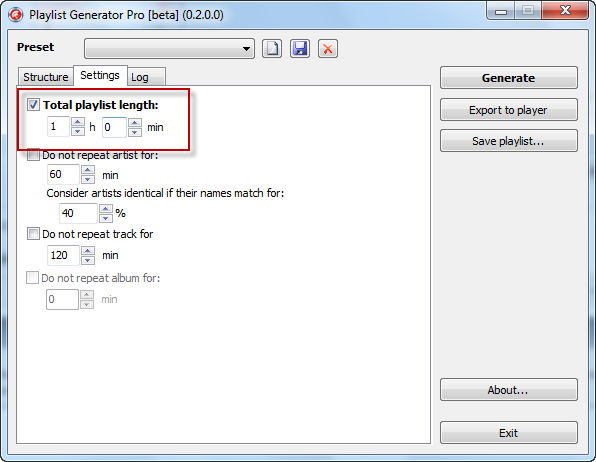Enable Do not repeat artist checkbox
Screen dimensions: 596x462
[33, 155]
